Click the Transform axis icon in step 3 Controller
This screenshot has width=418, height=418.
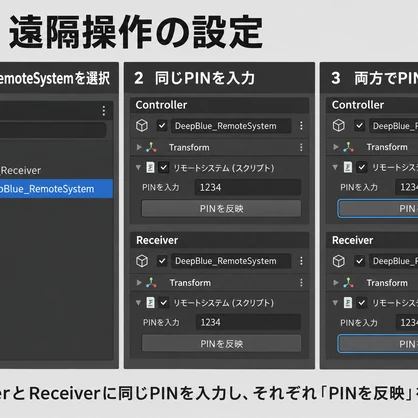click(x=348, y=147)
